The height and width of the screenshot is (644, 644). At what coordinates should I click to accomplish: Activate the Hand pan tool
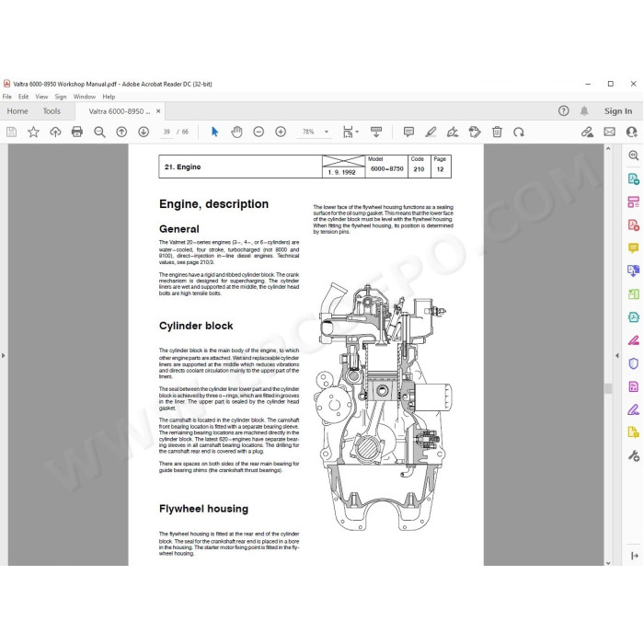pos(237,132)
